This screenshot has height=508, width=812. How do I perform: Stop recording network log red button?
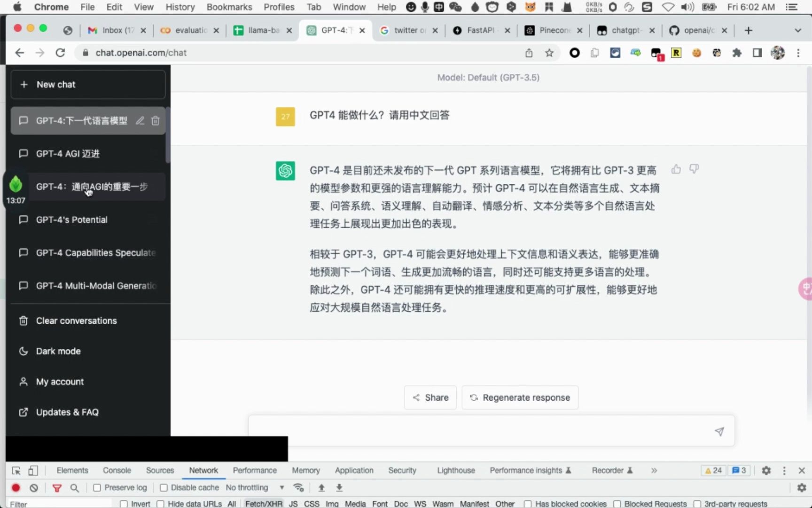coord(16,488)
